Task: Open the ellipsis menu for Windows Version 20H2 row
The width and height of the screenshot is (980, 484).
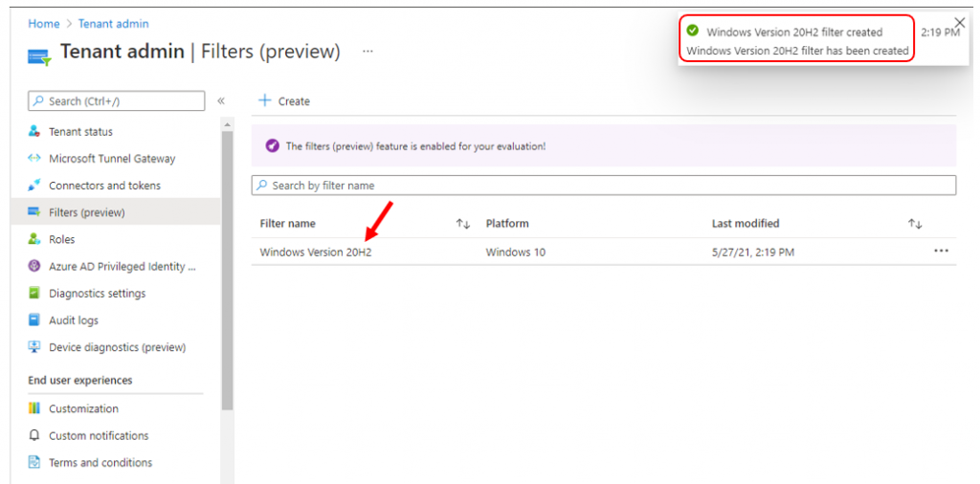Action: click(x=942, y=251)
